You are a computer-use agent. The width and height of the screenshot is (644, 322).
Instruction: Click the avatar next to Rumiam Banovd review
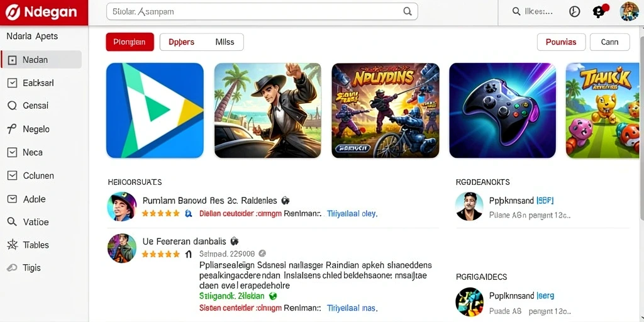pyautogui.click(x=122, y=206)
